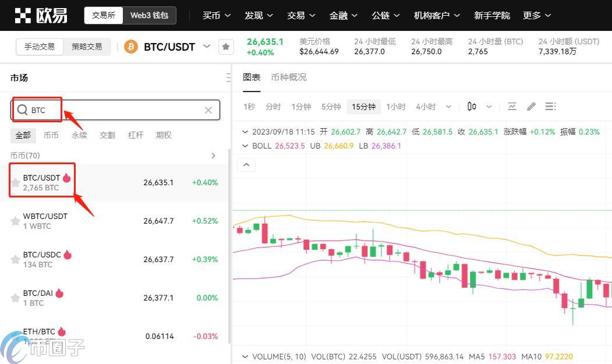Click the OKX logo icon
The image size is (612, 364).
click(x=23, y=15)
